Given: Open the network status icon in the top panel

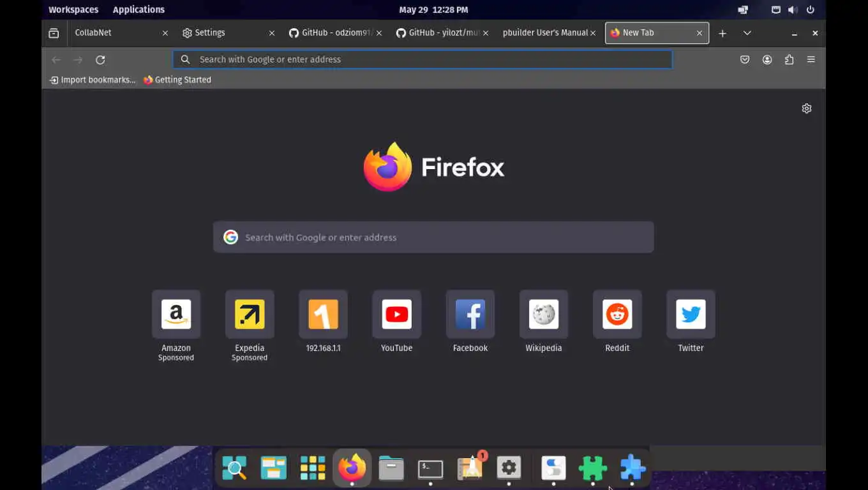Looking at the screenshot, I should 776,10.
